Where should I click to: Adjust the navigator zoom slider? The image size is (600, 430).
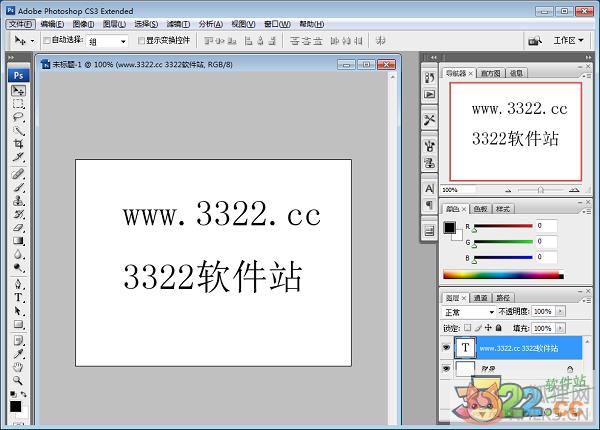tap(540, 190)
